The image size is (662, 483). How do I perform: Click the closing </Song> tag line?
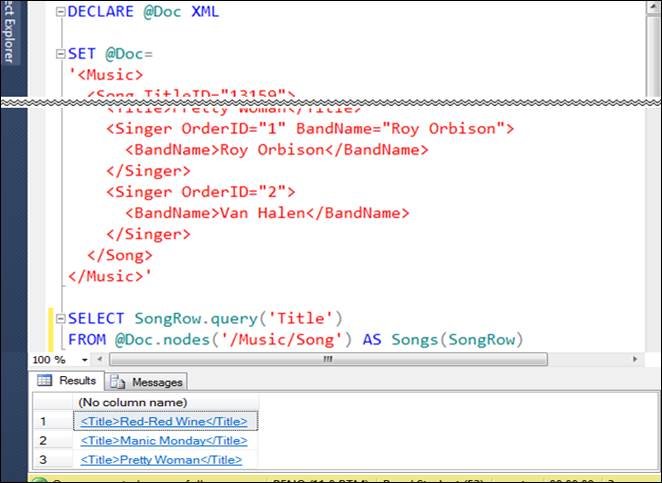point(120,255)
